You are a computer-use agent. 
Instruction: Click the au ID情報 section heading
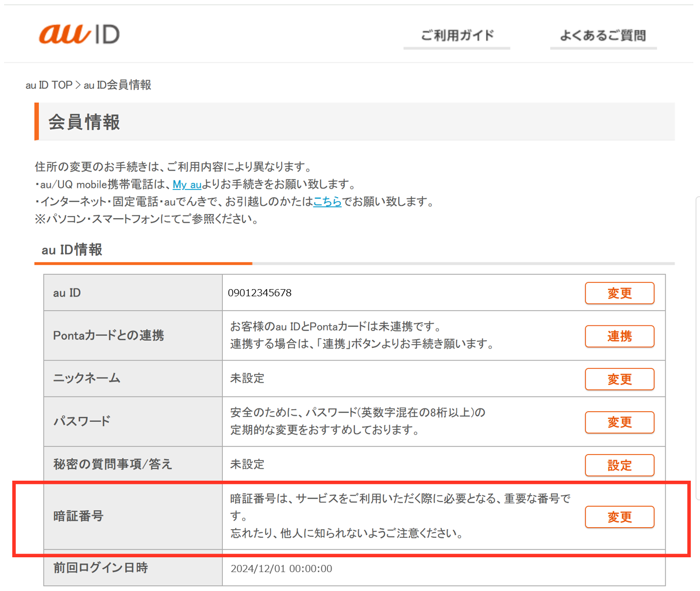72,250
